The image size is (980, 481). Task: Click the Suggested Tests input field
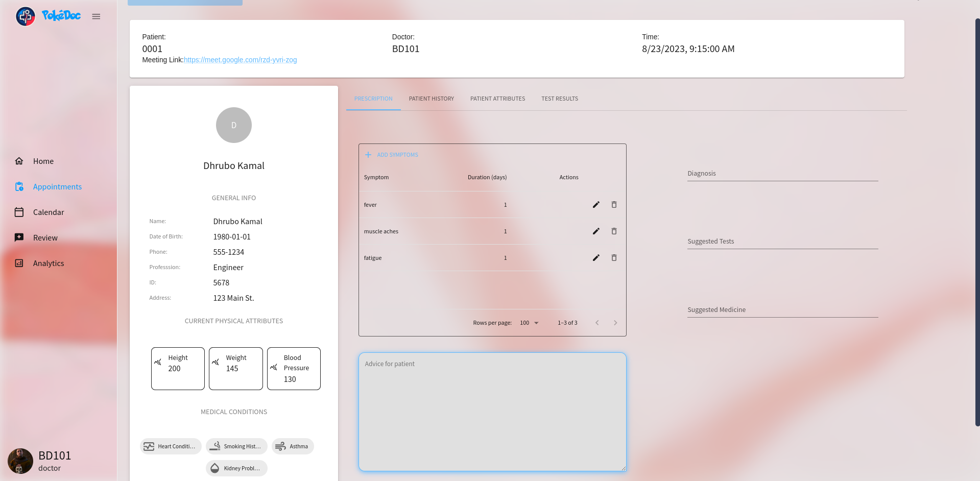[x=783, y=241]
